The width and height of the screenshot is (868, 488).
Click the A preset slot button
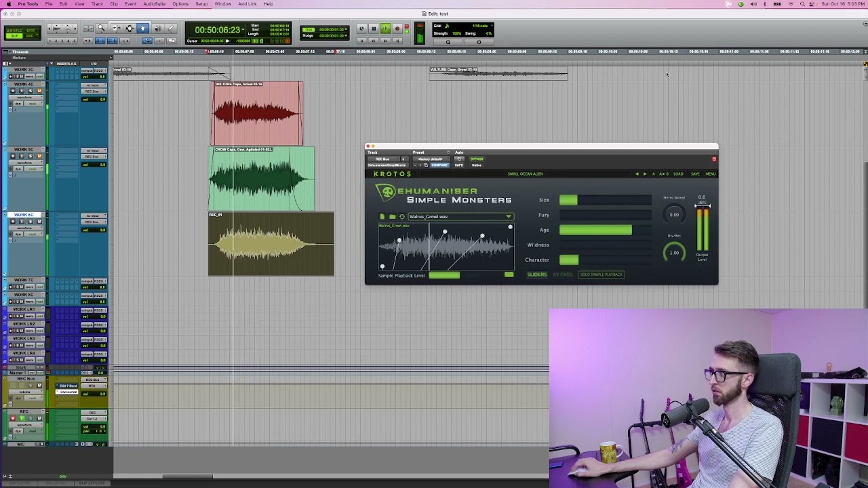click(x=654, y=174)
